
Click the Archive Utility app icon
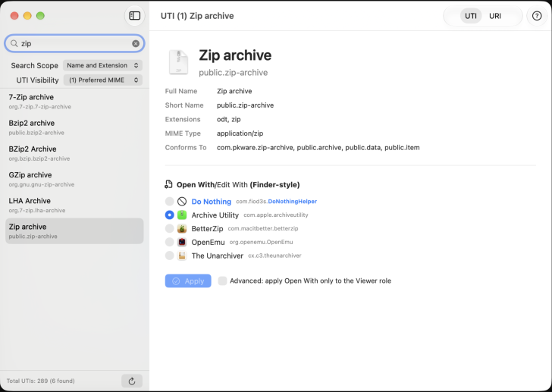(x=182, y=215)
